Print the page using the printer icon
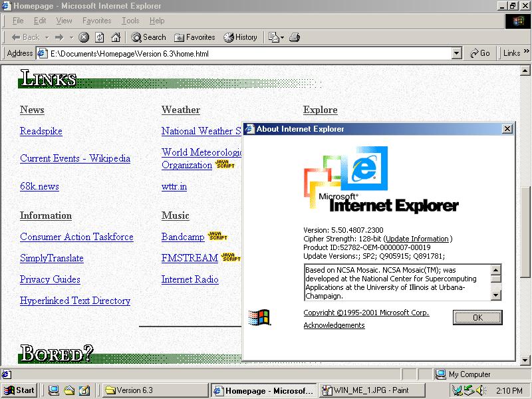Image resolution: width=532 pixels, height=399 pixels. [x=295, y=37]
